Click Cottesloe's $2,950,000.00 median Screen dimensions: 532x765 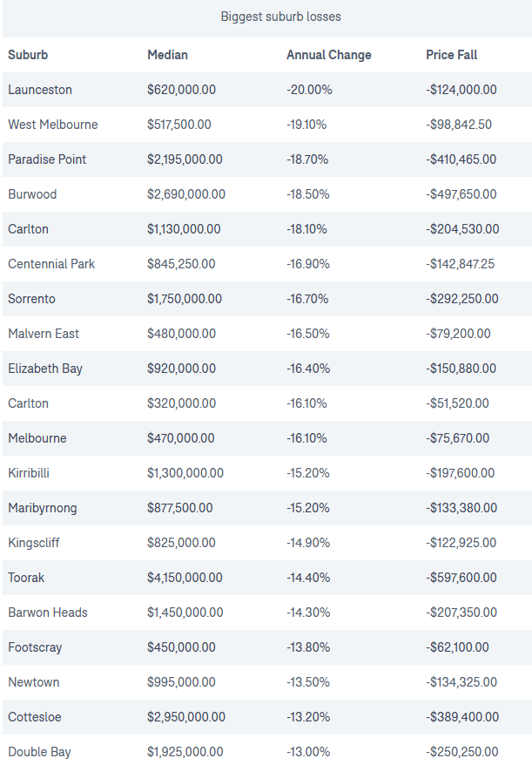coord(186,717)
